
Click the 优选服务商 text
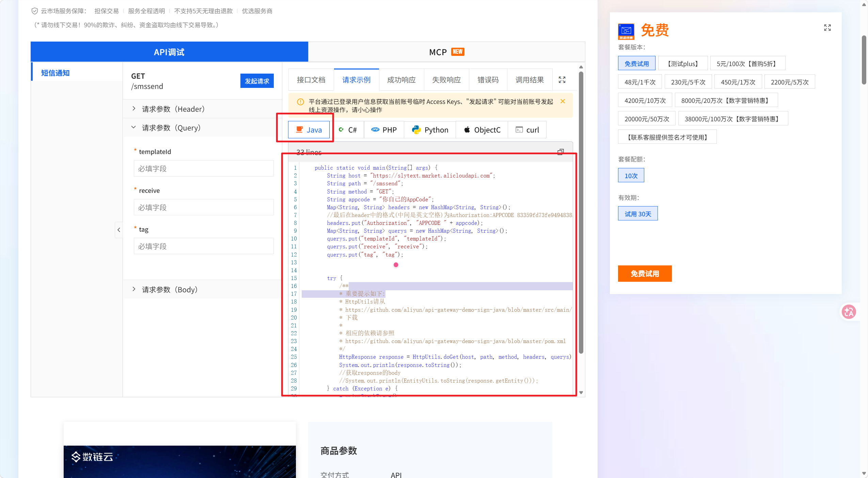pyautogui.click(x=257, y=11)
